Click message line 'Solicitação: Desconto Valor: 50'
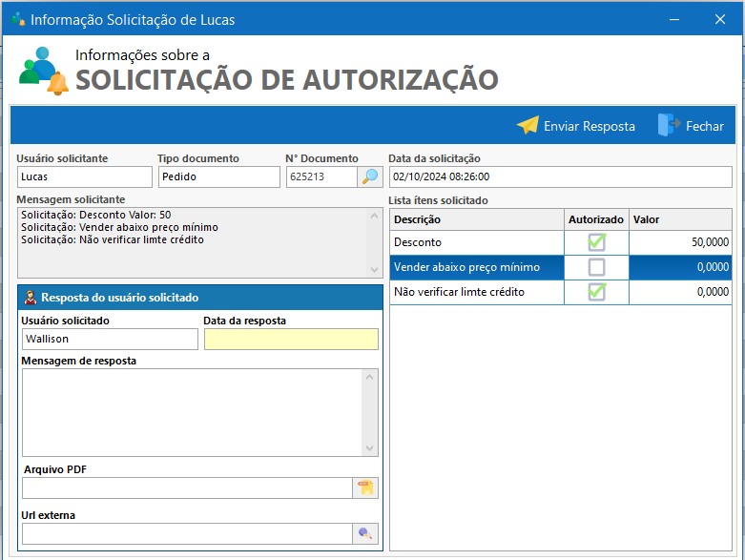Viewport: 745px width, 560px height. point(96,215)
